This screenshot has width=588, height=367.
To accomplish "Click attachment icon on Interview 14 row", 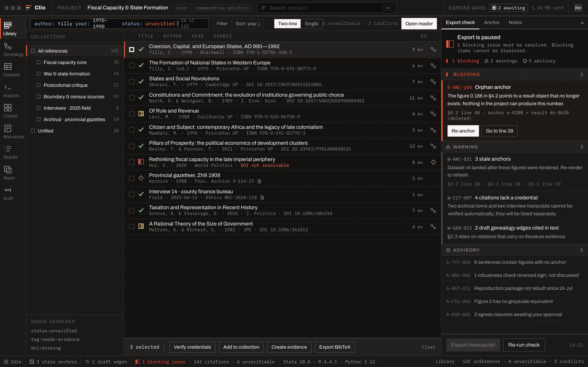I will pyautogui.click(x=262, y=198).
